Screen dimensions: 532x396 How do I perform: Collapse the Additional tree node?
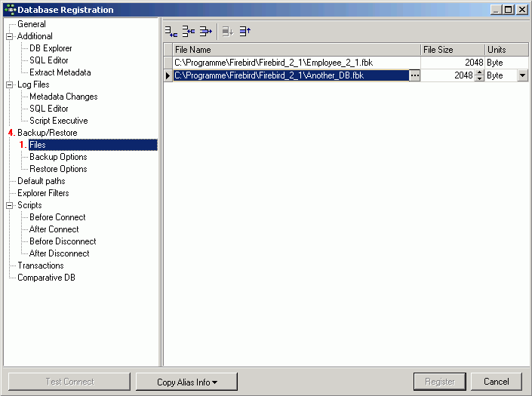coord(10,36)
